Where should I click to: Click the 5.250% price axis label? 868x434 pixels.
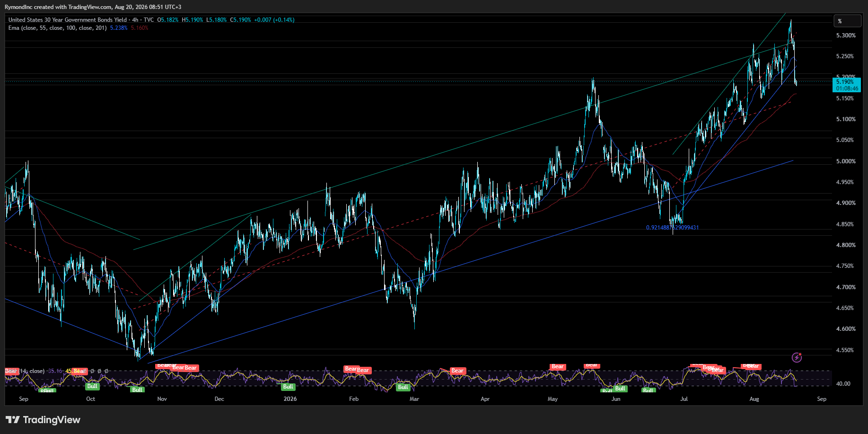pos(846,56)
